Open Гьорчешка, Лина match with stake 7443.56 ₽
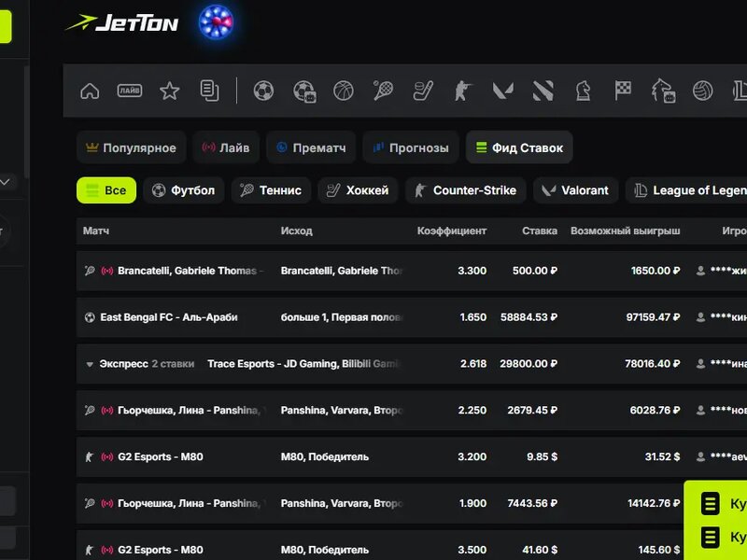Screen dimensions: 747x560 (192, 503)
